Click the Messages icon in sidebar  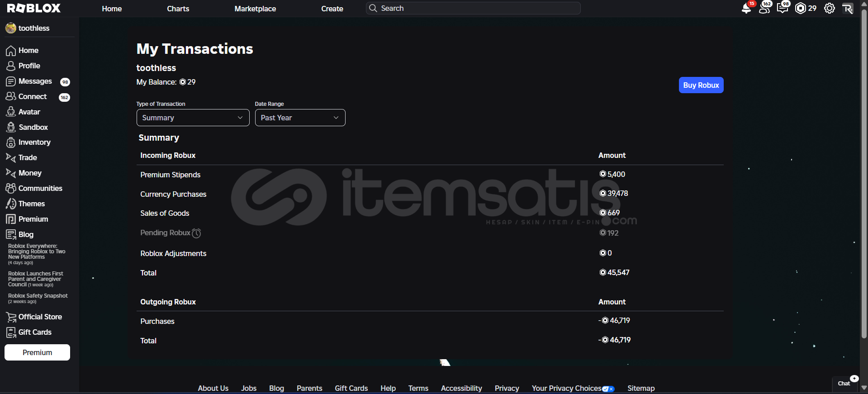click(11, 81)
